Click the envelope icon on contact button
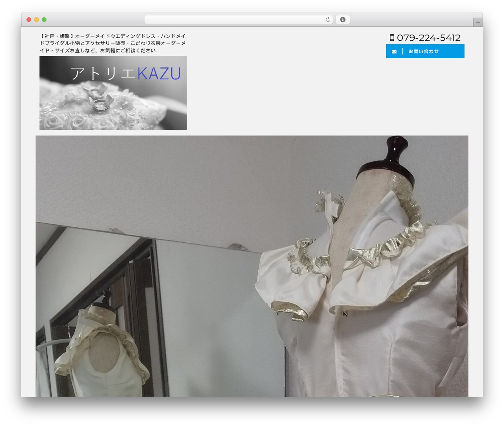Image resolution: width=504 pixels, height=427 pixels. click(394, 52)
